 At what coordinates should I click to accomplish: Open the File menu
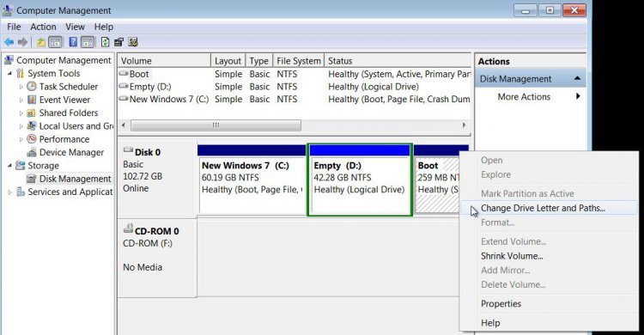[14, 27]
